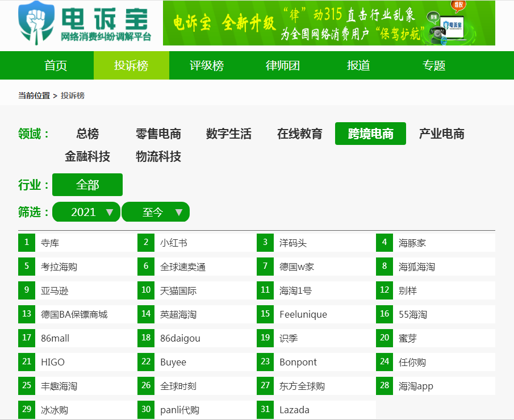514x420 pixels.
Task: Open rank 16 55海淘 entry
Action: pyautogui.click(x=436, y=314)
